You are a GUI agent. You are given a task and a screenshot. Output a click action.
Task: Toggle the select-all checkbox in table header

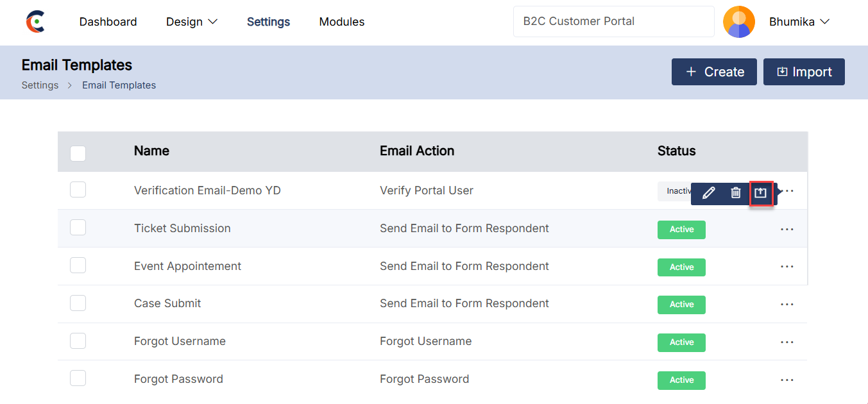pos(78,153)
